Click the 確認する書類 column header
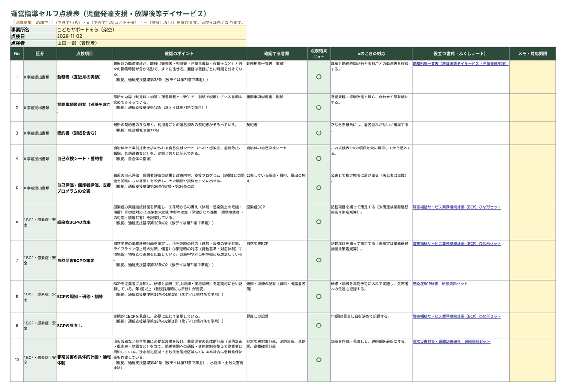Screen dimensions: 566x392 [x=276, y=54]
